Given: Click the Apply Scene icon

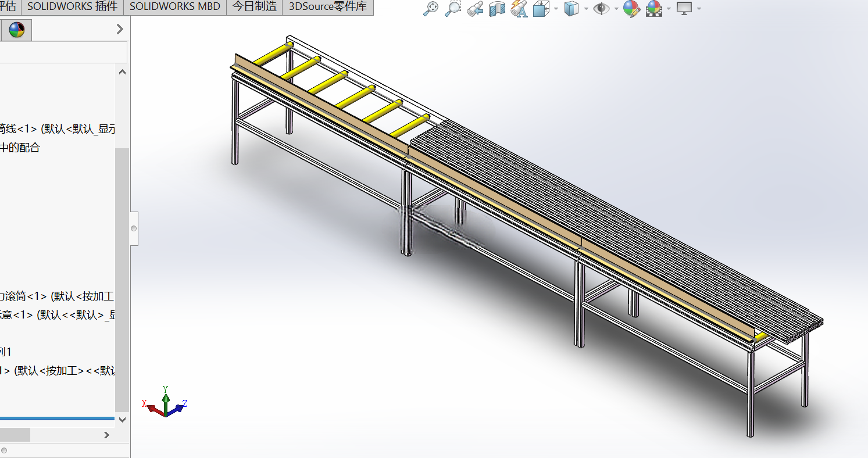Looking at the screenshot, I should (x=654, y=9).
